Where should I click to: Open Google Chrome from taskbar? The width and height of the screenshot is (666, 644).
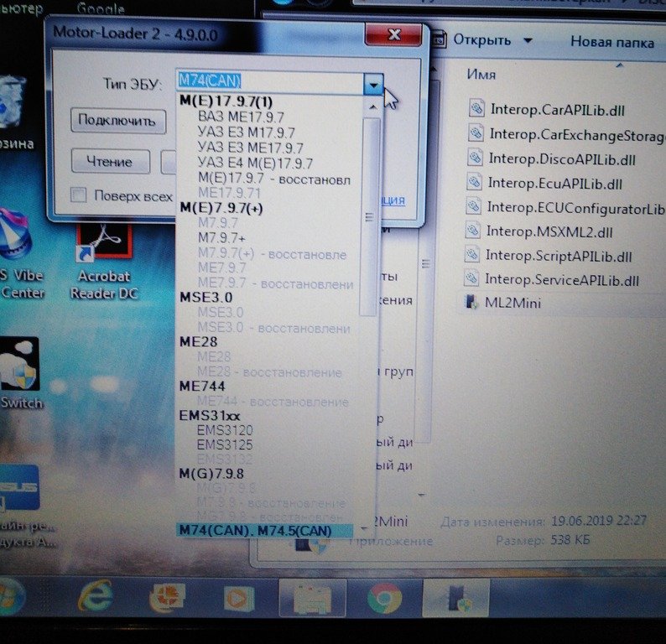tap(384, 598)
